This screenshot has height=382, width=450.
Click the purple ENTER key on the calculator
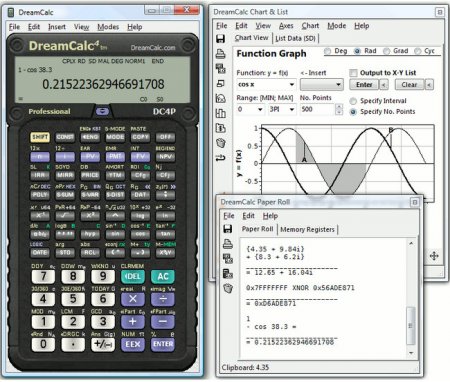[x=163, y=344]
